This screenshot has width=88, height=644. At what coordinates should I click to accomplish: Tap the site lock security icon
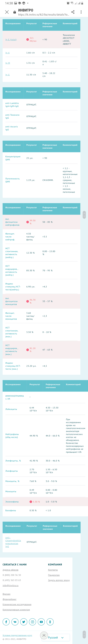pyautogui.click(x=15, y=12)
